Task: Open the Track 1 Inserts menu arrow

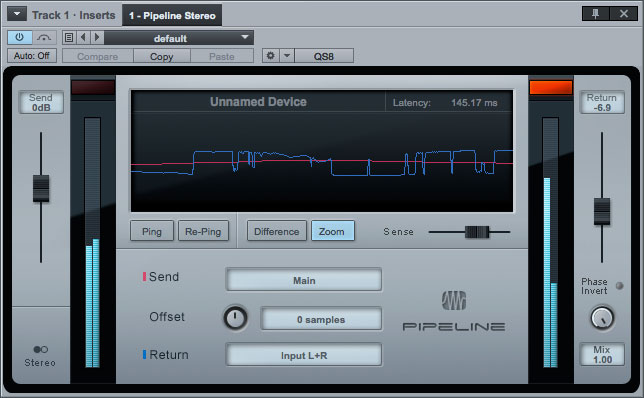Action: click(17, 14)
